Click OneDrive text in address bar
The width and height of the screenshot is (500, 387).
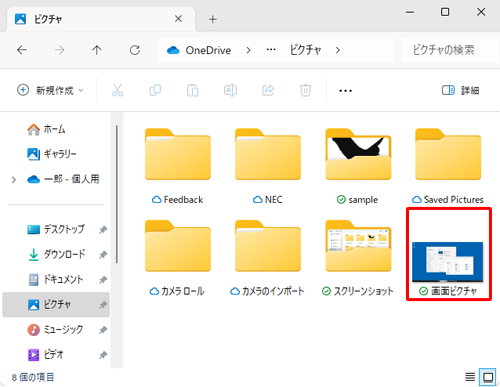208,50
